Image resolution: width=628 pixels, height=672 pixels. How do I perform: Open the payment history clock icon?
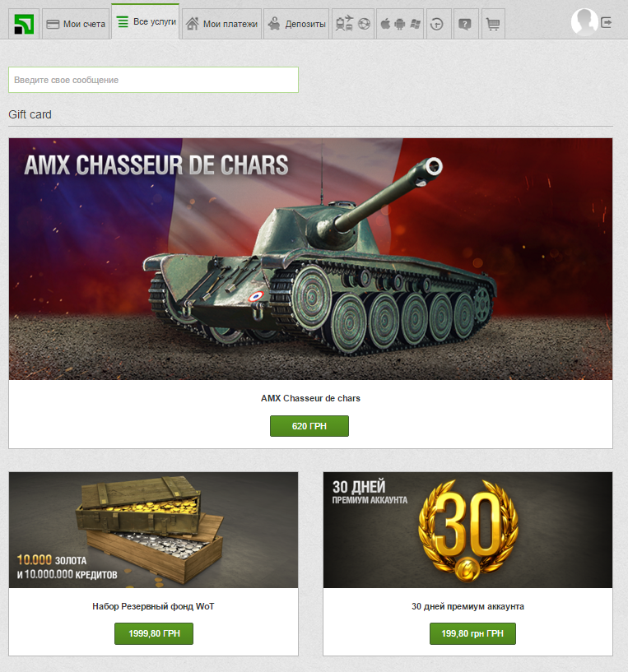[x=438, y=24]
